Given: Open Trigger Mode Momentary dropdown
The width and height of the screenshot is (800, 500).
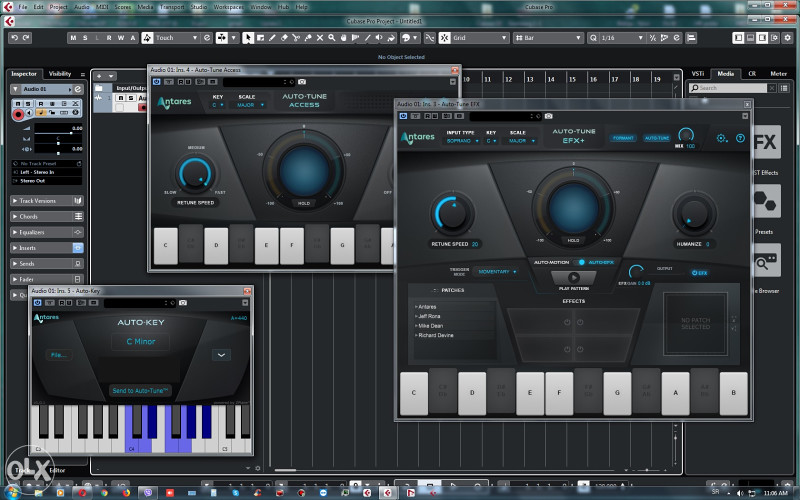Looking at the screenshot, I should coord(497,272).
